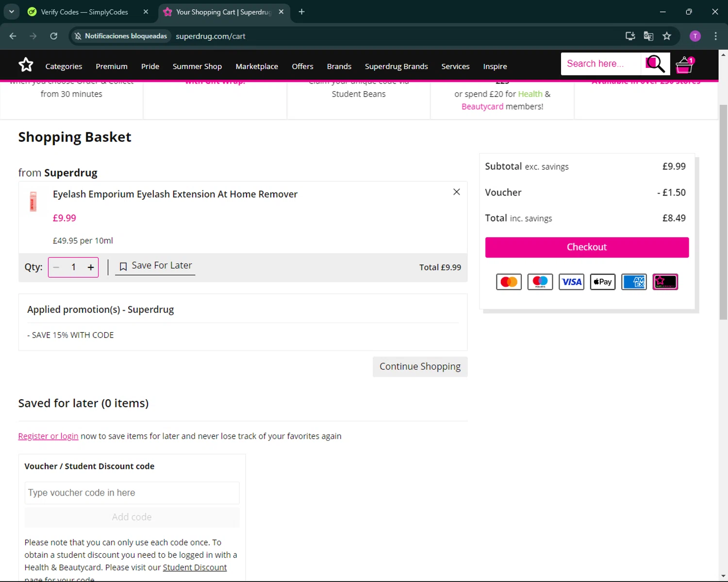This screenshot has width=728, height=582.
Task: Open a new browser tab
Action: [301, 12]
